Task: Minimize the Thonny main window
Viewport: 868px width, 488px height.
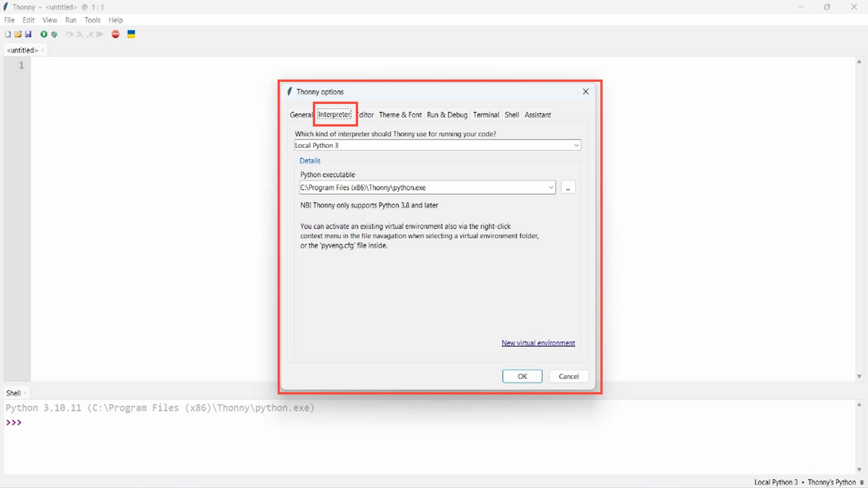Action: click(x=801, y=7)
